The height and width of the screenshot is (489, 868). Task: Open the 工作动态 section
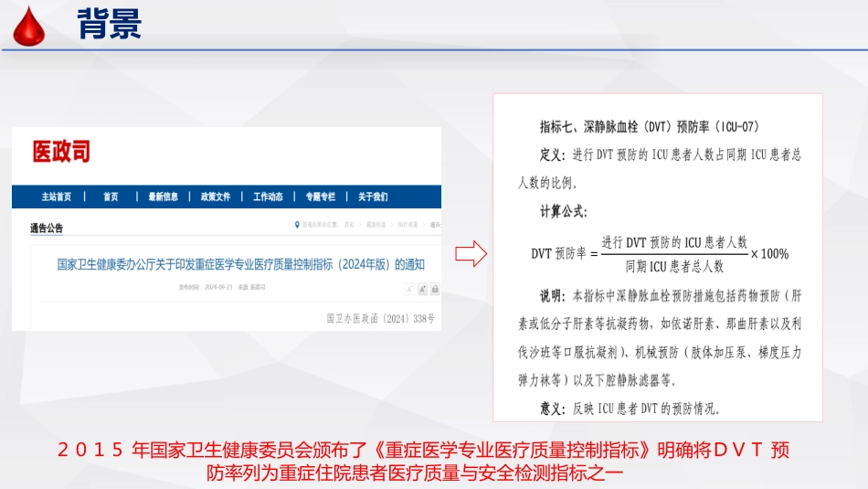pos(268,197)
